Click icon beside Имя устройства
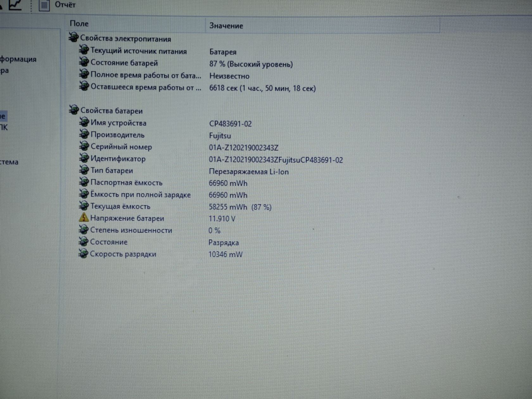The image size is (532, 399). point(84,122)
